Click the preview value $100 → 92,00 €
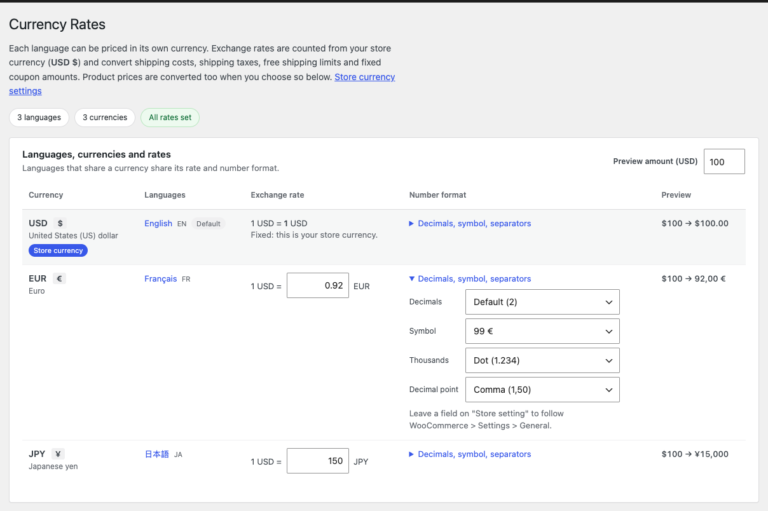The height and width of the screenshot is (511, 768). (693, 279)
